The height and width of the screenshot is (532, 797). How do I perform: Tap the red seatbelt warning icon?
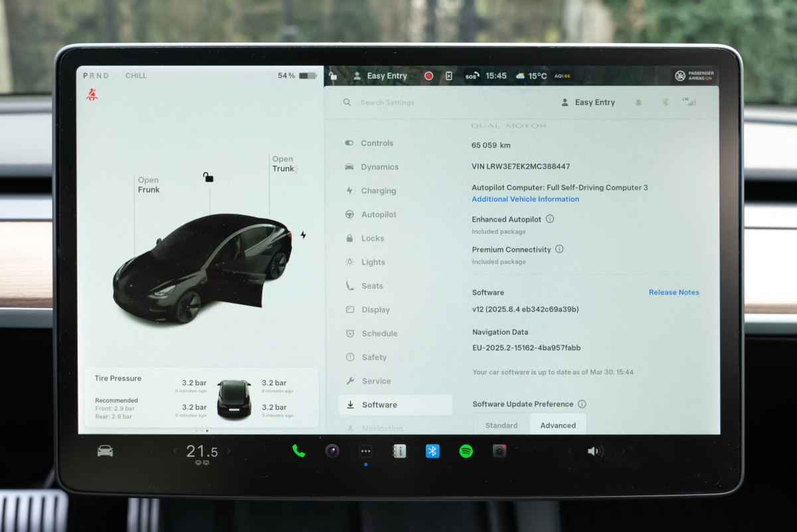(92, 95)
